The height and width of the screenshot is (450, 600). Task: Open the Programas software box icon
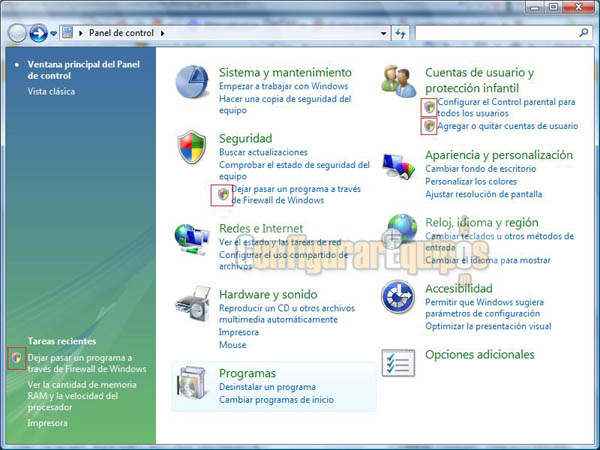coord(192,383)
